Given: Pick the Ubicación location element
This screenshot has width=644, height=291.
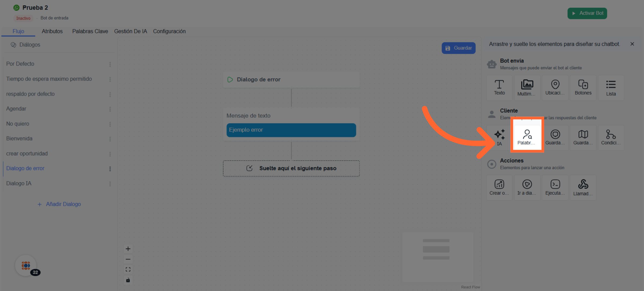Looking at the screenshot, I should [555, 88].
